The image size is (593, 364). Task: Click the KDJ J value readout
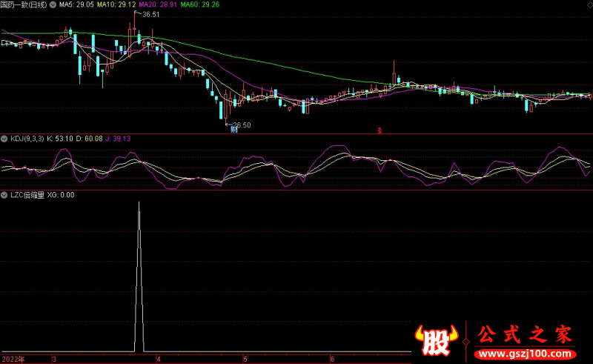pyautogui.click(x=117, y=138)
